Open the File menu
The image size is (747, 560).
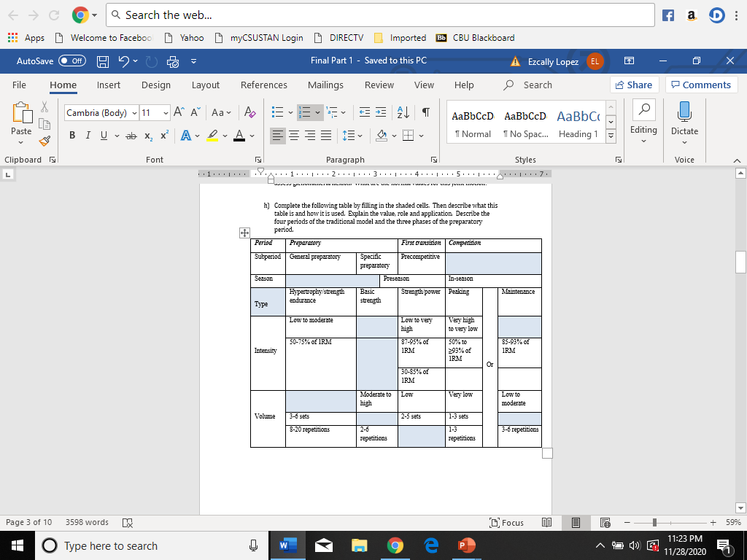coord(19,85)
